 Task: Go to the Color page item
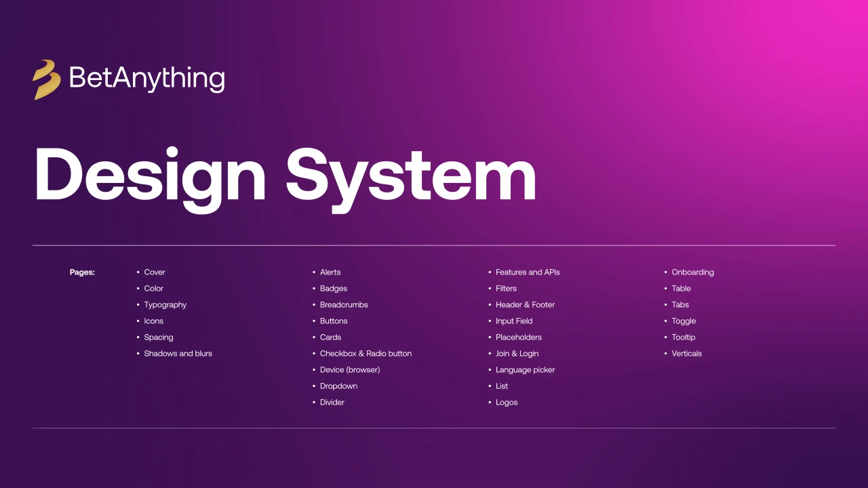tap(153, 289)
